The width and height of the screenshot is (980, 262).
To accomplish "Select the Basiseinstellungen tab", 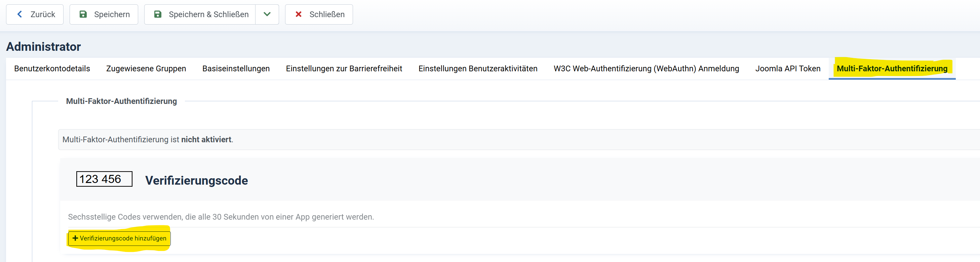I will 236,69.
